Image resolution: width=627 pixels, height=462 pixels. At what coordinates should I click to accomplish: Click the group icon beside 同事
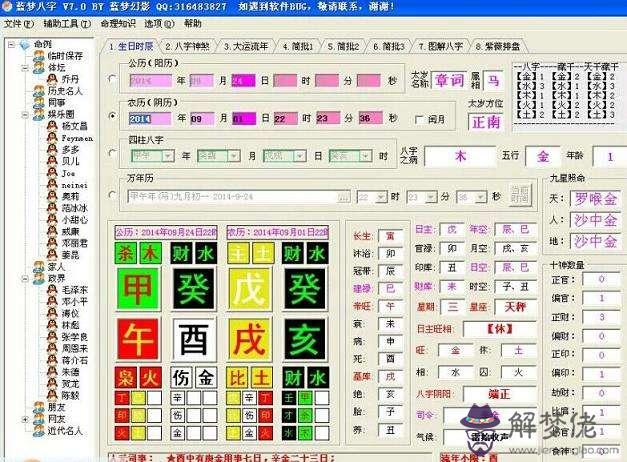[39, 102]
